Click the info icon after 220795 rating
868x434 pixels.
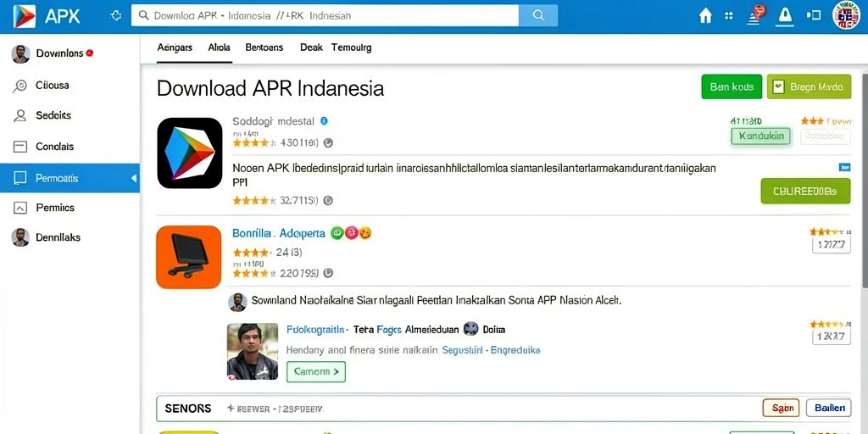coord(328,273)
